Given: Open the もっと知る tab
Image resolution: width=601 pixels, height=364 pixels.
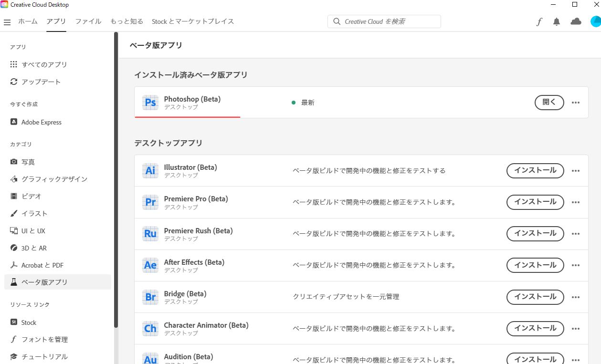Looking at the screenshot, I should 127,21.
